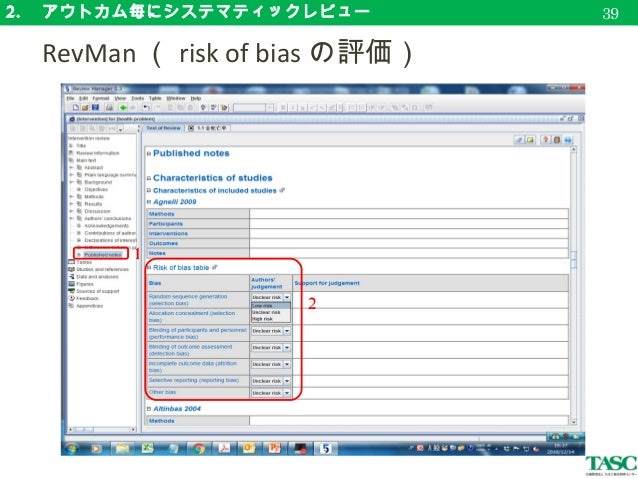The width and height of the screenshot is (638, 479).
Task: Open Chrome from the Windows taskbar
Action: click(199, 448)
